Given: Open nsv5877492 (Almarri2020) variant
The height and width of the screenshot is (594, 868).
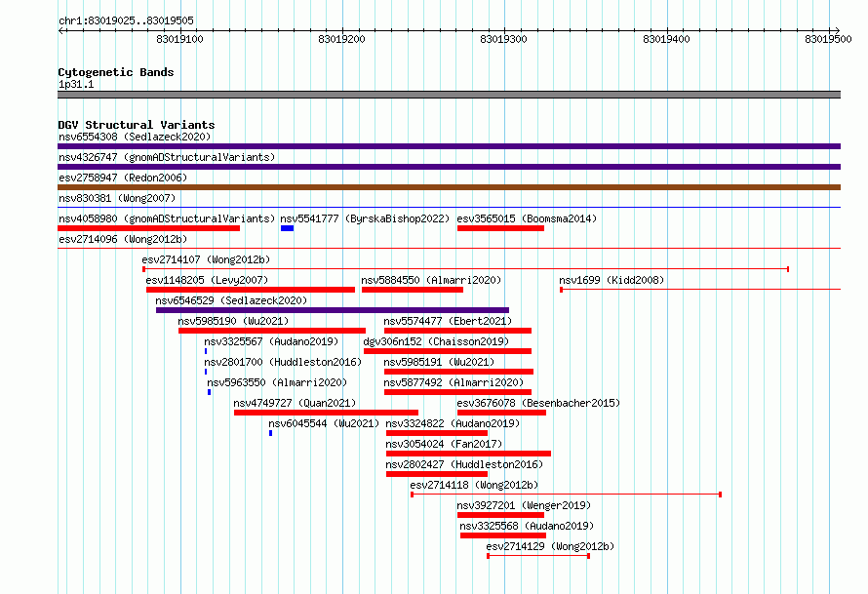Looking at the screenshot, I should (x=454, y=382).
